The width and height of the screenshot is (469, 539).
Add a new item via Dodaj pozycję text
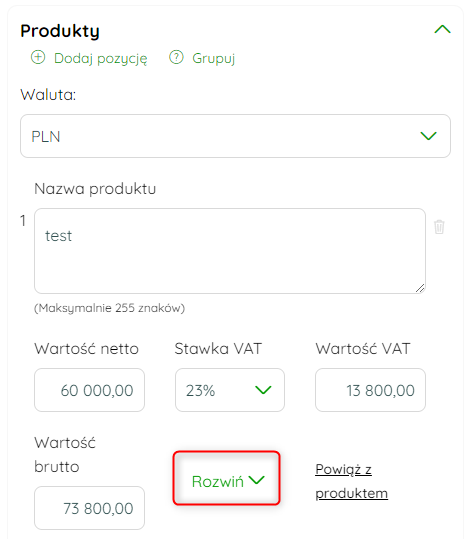101,58
